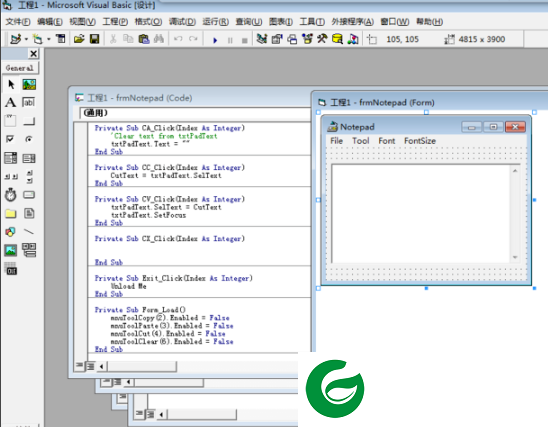Open the Properties Window toolbar icon
The height and width of the screenshot is (427, 548).
[x=277, y=39]
